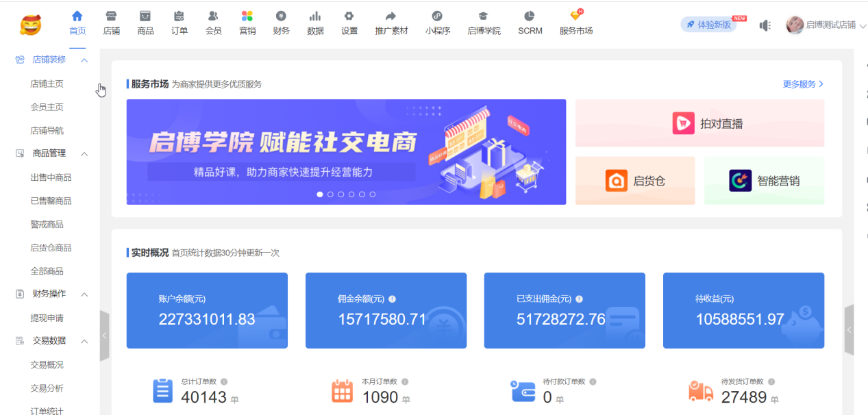
Task: Click the 设置 settings gear icon
Action: (349, 16)
